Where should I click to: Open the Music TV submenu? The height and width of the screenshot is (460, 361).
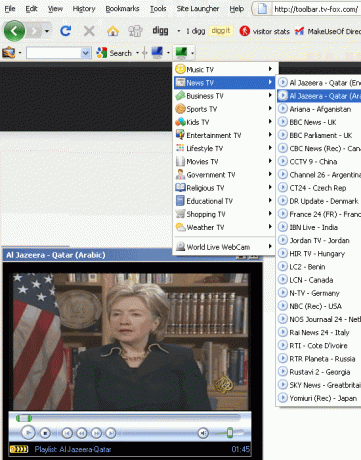pos(224,69)
